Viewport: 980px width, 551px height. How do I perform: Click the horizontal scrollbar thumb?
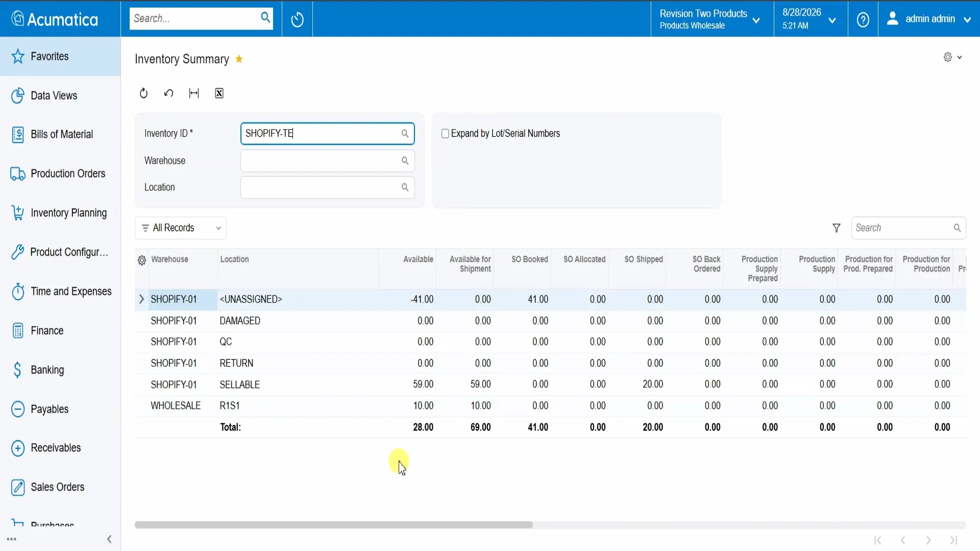coord(333,525)
